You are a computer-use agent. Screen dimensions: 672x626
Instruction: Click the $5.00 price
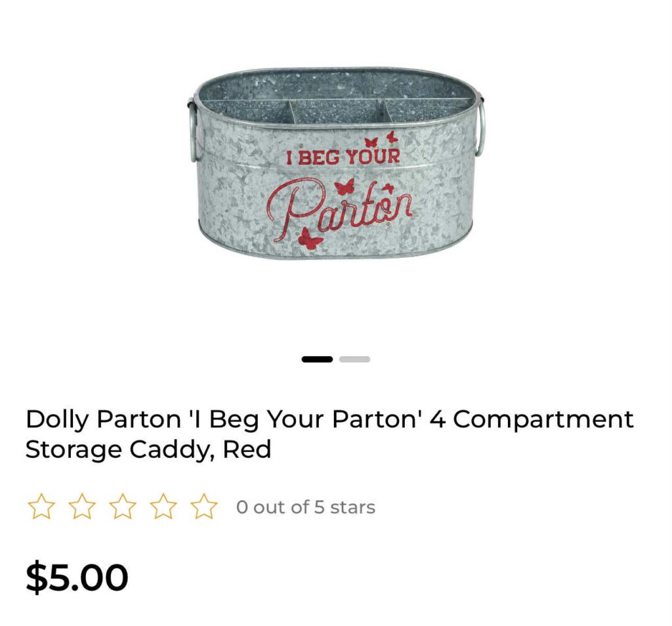[x=77, y=577]
